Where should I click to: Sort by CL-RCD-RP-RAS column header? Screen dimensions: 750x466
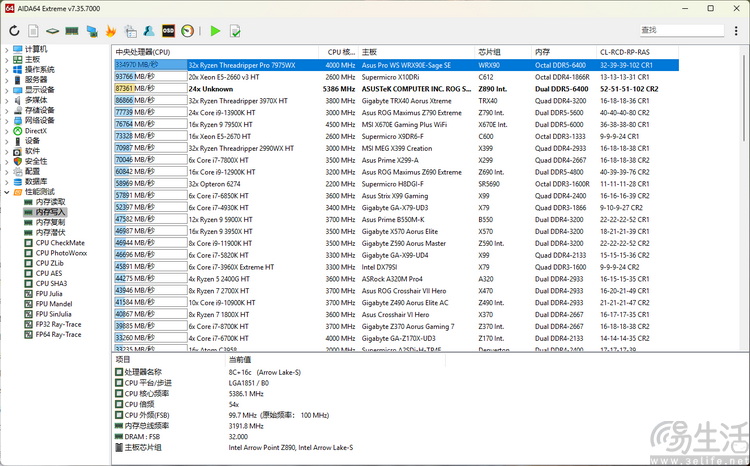coord(637,52)
